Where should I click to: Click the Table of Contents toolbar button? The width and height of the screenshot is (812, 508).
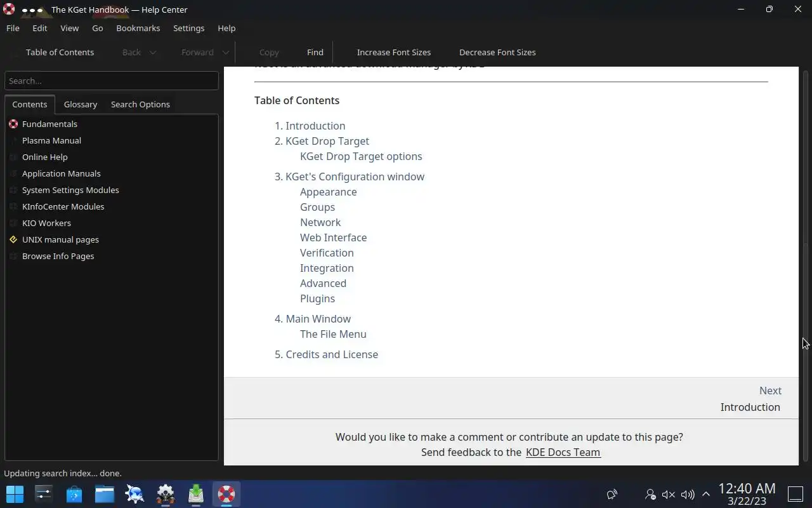(60, 52)
